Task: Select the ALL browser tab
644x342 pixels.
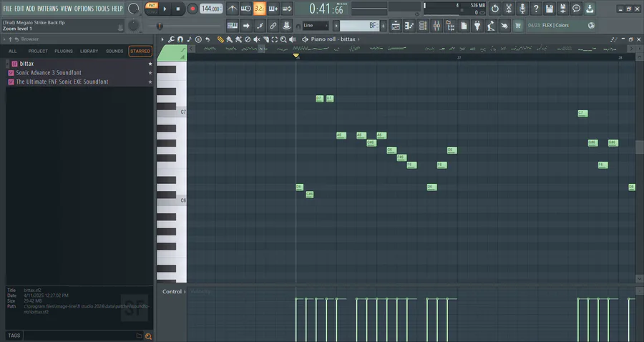Action: pos(13,52)
